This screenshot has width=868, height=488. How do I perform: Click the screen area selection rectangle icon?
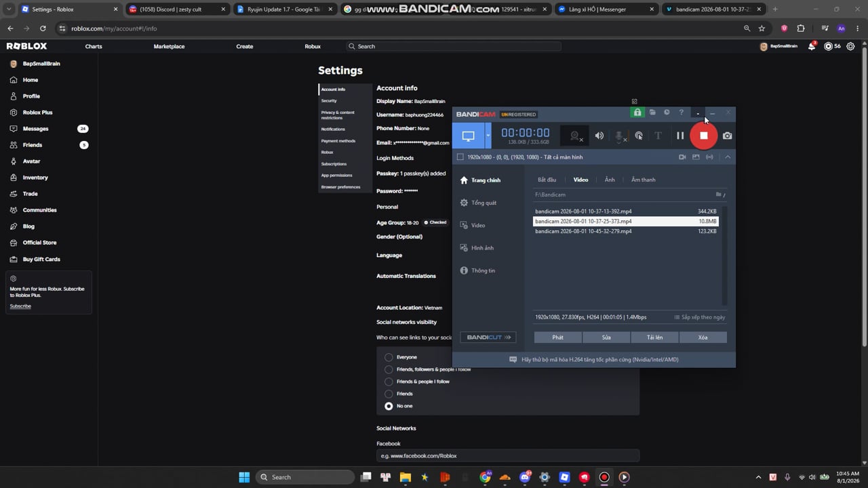(460, 157)
